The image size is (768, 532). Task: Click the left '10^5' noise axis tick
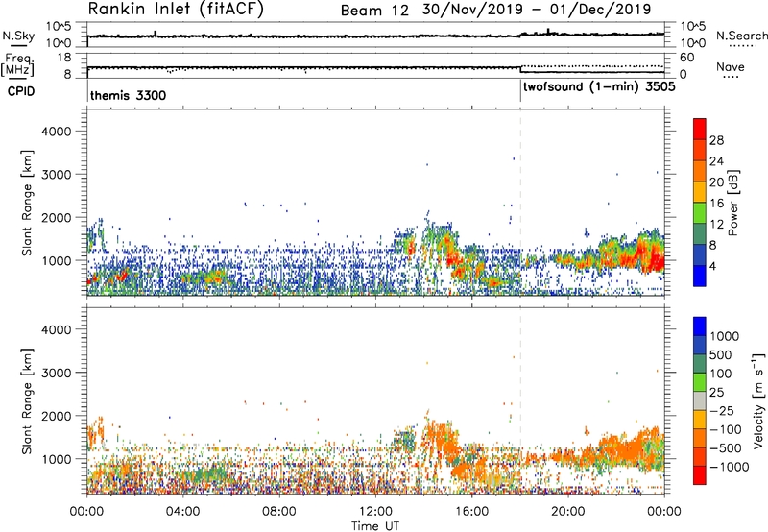coord(59,27)
